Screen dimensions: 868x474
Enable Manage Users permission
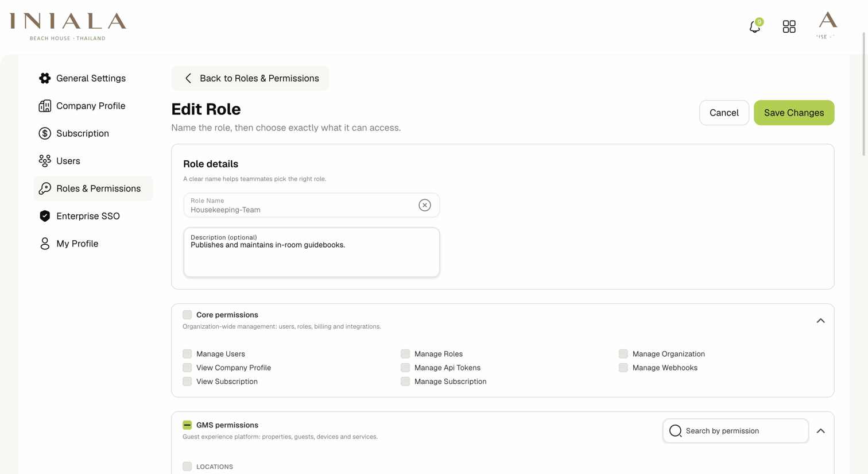187,354
